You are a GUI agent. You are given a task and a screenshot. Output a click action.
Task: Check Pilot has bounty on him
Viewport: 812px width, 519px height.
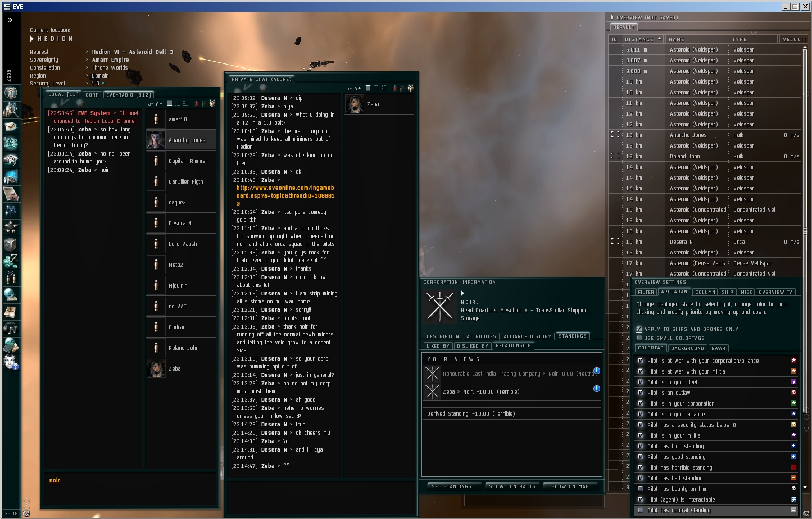coord(641,489)
